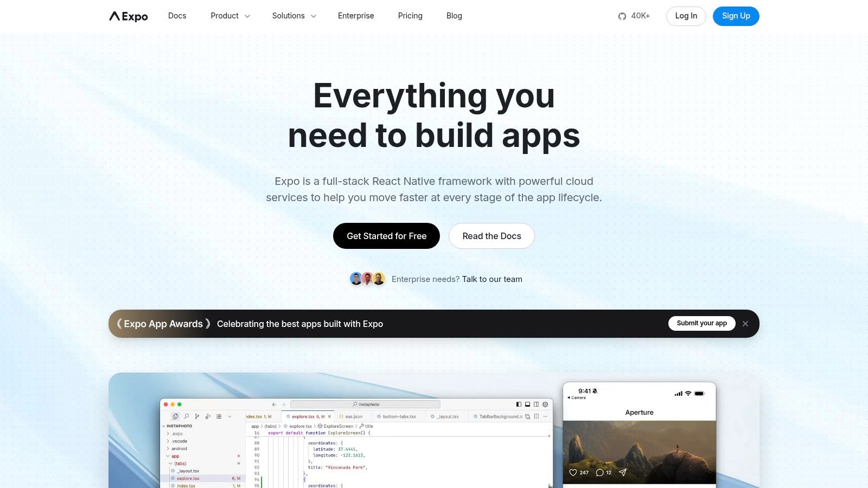Screen dimensions: 868x488
Task: Click Get Started for Free
Action: [386, 236]
